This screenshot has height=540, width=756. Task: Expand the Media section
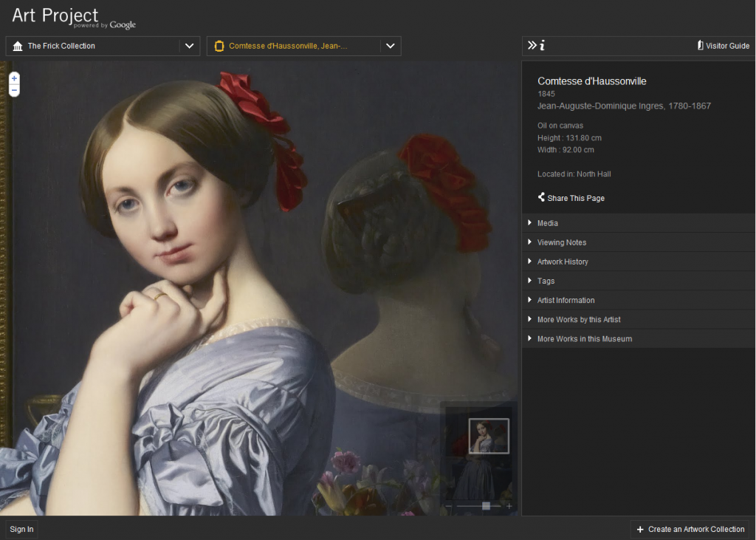[548, 223]
